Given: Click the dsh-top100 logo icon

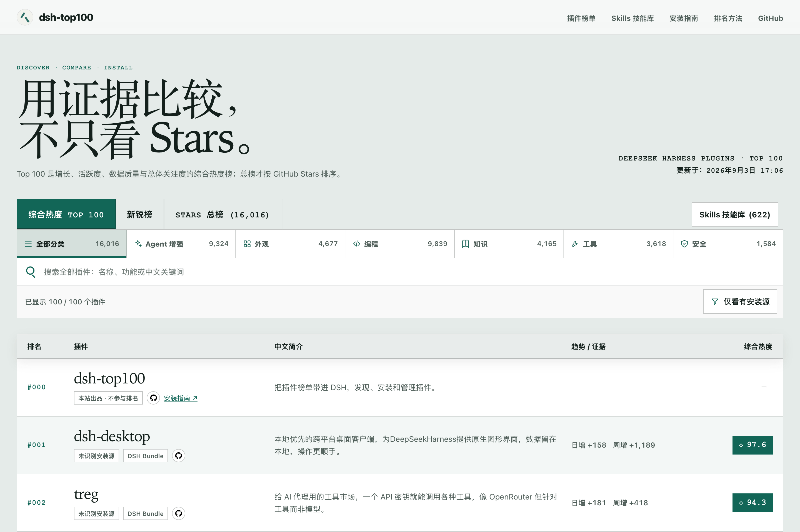Looking at the screenshot, I should click(25, 17).
